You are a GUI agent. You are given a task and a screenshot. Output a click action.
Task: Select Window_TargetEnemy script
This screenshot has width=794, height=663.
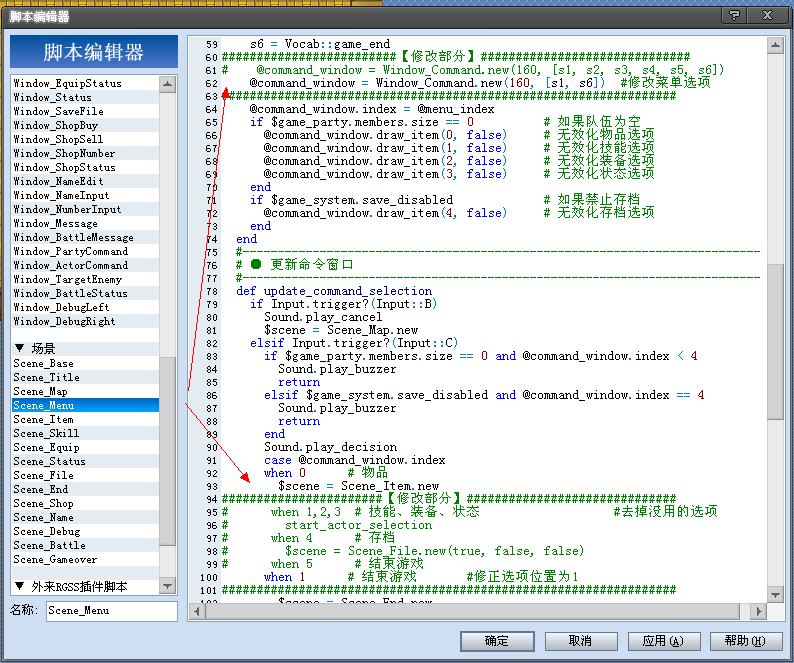coord(85,279)
